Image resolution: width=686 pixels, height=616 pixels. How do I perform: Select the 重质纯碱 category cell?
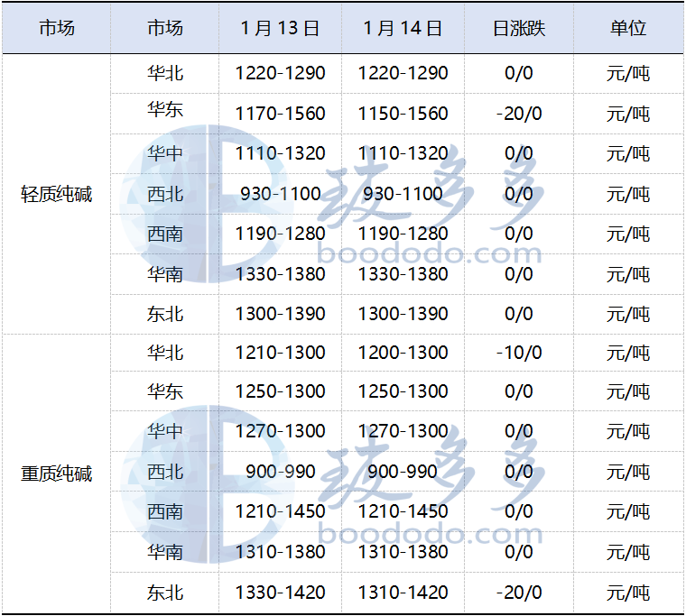(57, 473)
